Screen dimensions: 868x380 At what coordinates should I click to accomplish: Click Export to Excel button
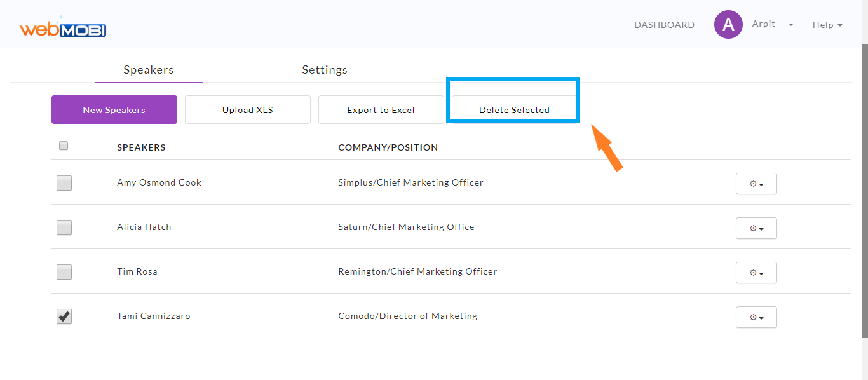click(x=381, y=109)
